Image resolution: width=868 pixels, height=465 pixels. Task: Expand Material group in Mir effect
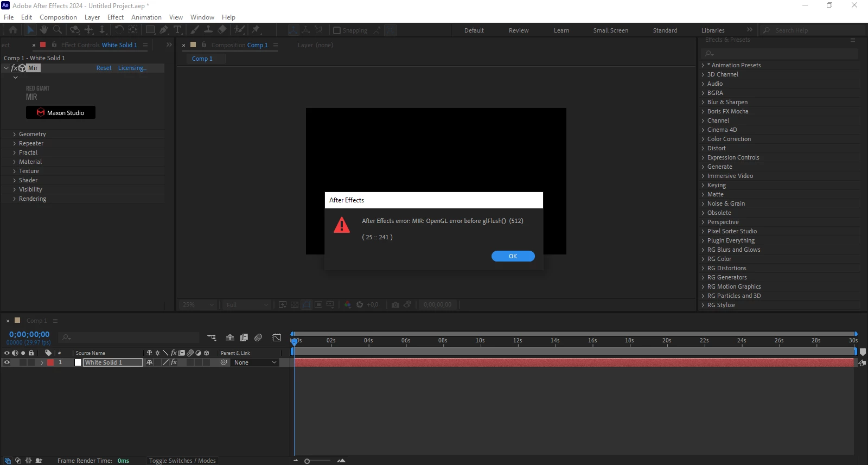tap(15, 162)
